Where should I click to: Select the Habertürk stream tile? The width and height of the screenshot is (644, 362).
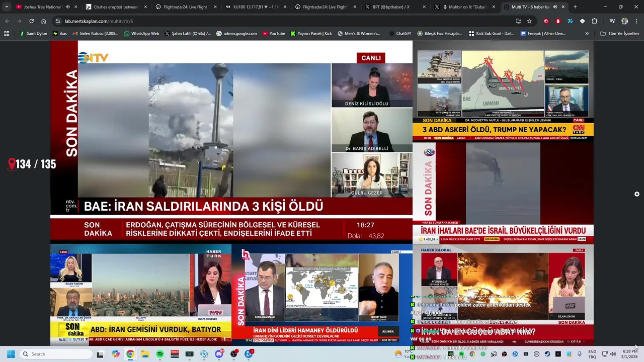point(141,295)
